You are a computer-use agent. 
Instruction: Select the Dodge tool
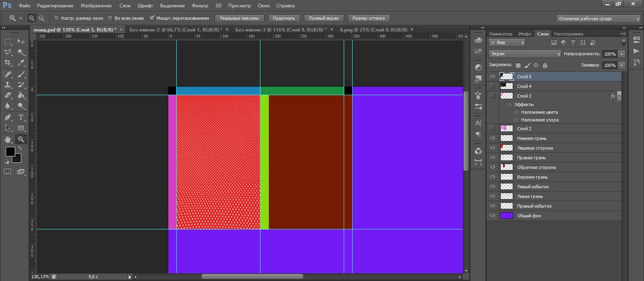pos(21,106)
